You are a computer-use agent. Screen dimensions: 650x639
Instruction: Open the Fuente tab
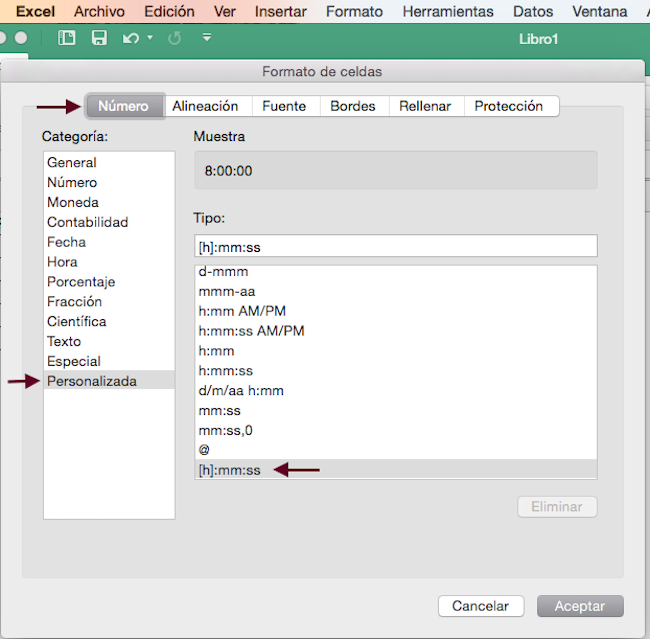[284, 106]
